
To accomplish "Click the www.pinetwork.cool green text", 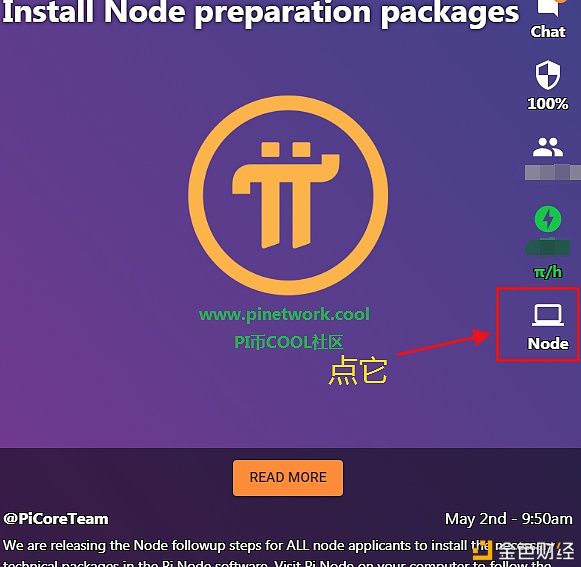I will (284, 315).
